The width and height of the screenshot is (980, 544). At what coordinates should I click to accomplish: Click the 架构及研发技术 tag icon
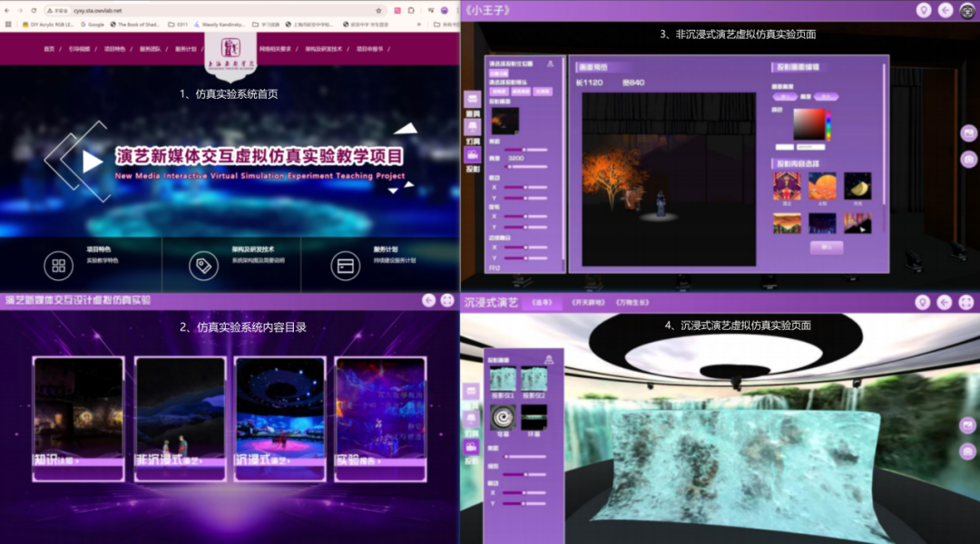point(203,266)
